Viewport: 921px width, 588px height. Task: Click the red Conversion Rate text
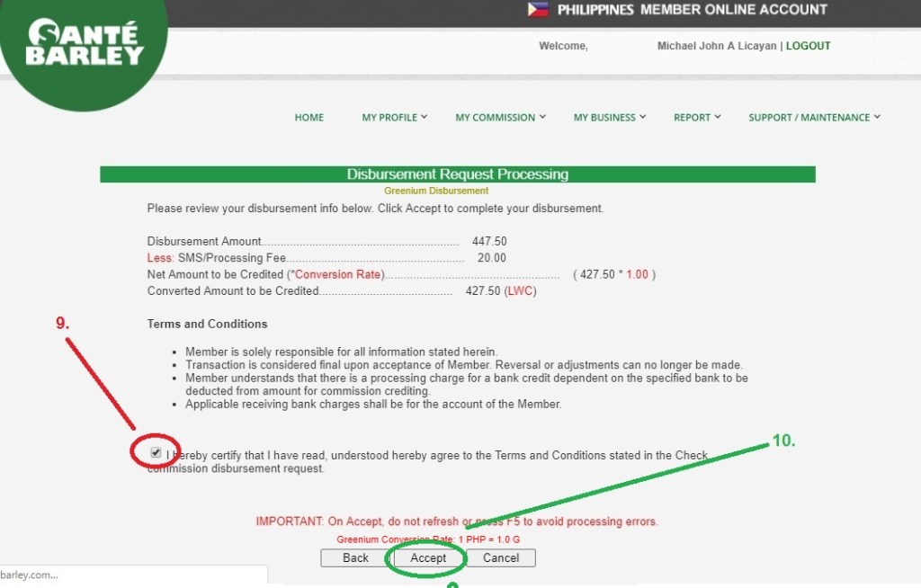coord(338,274)
